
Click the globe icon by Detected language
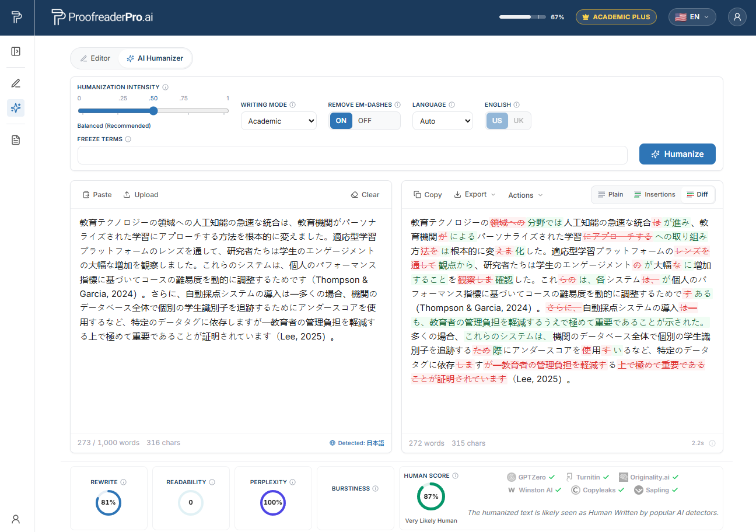tap(332, 443)
